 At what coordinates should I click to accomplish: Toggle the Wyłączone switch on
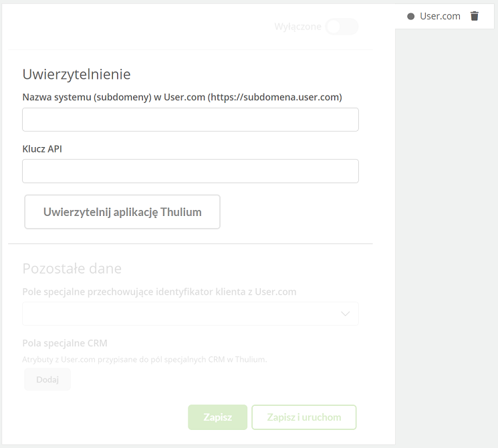pyautogui.click(x=342, y=26)
